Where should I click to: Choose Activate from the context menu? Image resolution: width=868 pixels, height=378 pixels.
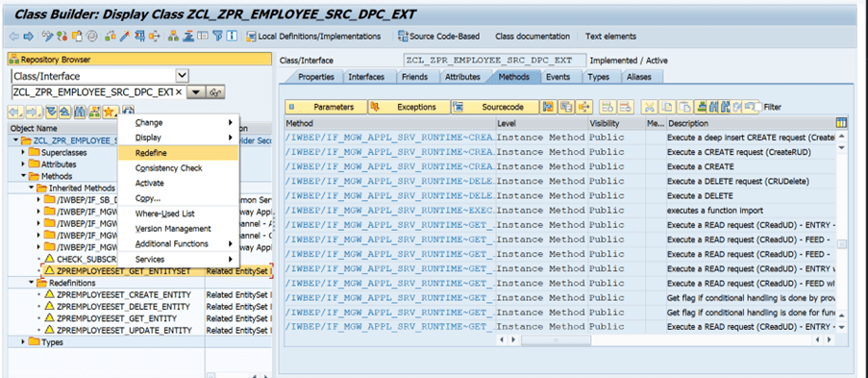click(x=178, y=183)
